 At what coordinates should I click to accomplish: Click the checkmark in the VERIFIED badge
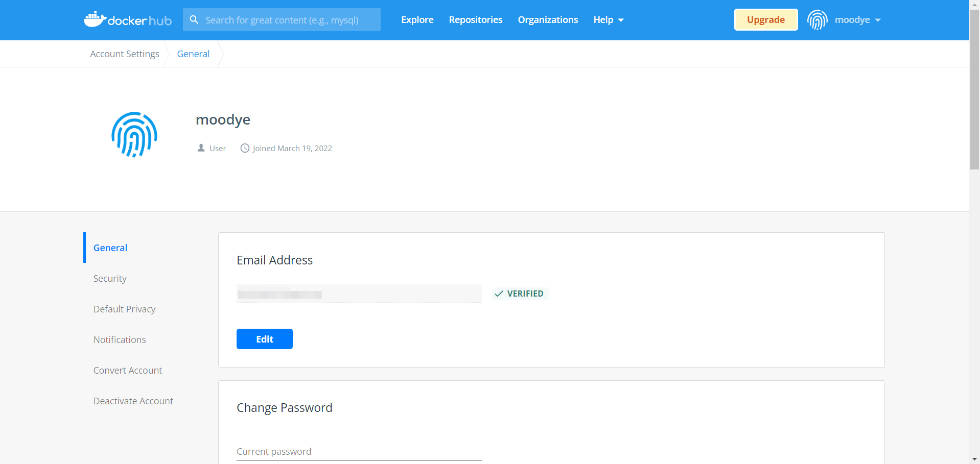coord(498,294)
